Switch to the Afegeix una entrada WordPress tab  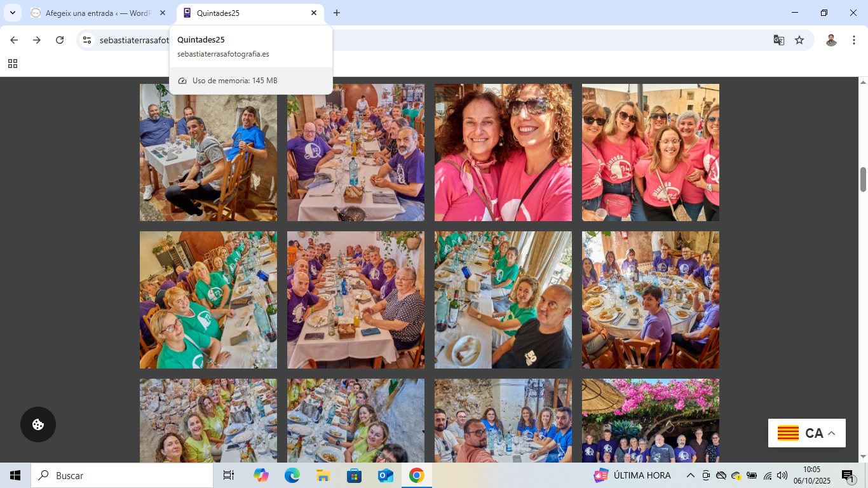pos(95,13)
